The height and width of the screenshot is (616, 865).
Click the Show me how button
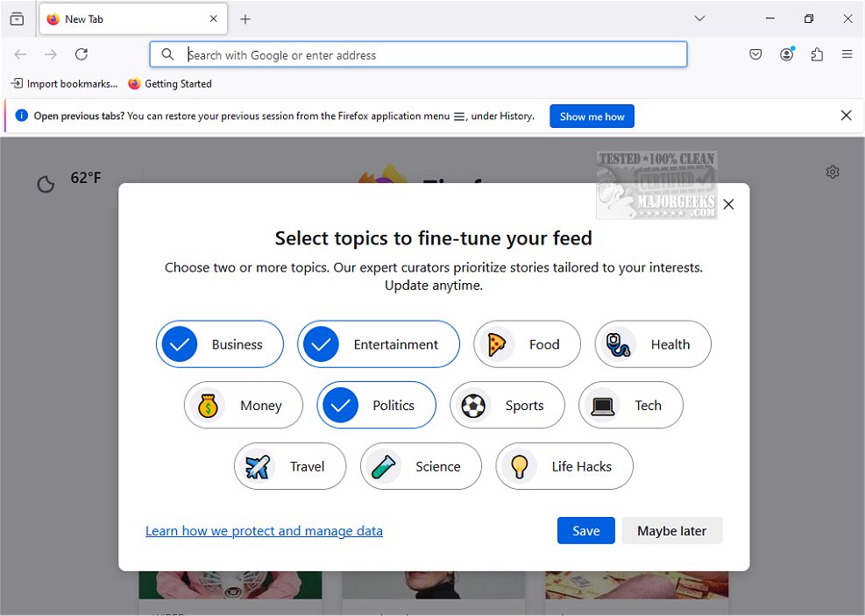click(x=592, y=117)
